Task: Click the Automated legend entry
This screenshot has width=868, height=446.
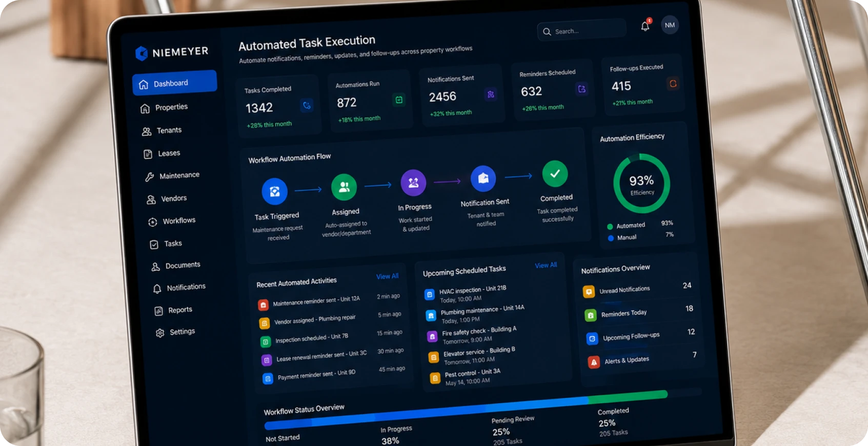Action: click(x=640, y=225)
